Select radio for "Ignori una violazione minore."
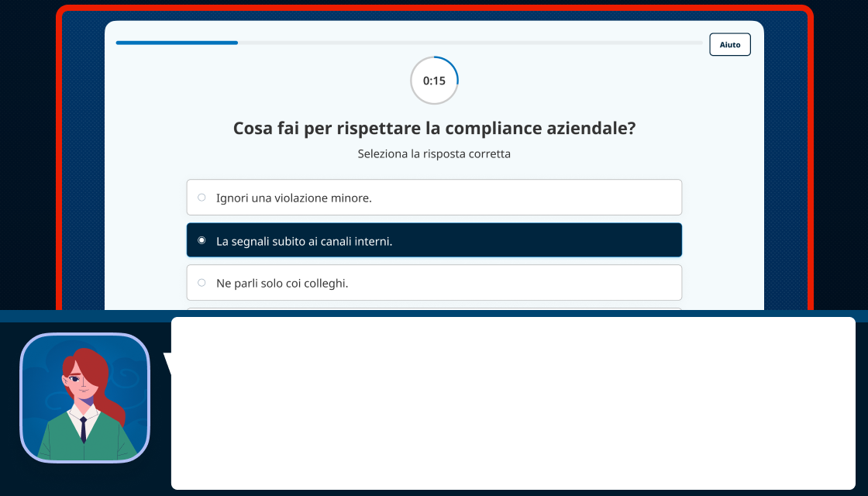 click(201, 198)
